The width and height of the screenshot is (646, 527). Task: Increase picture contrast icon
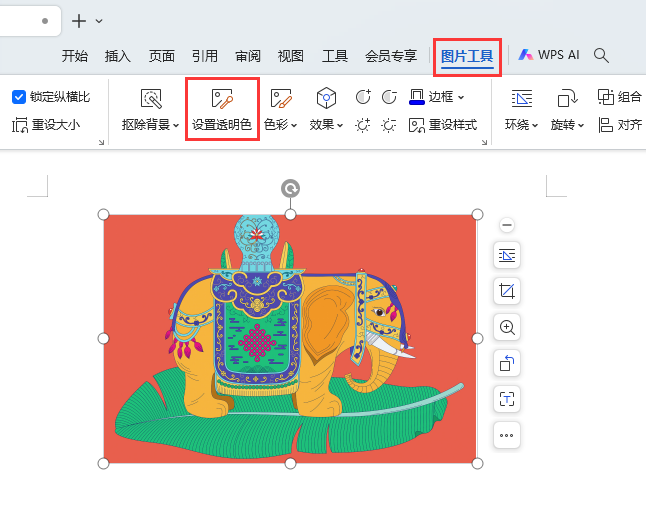point(363,97)
